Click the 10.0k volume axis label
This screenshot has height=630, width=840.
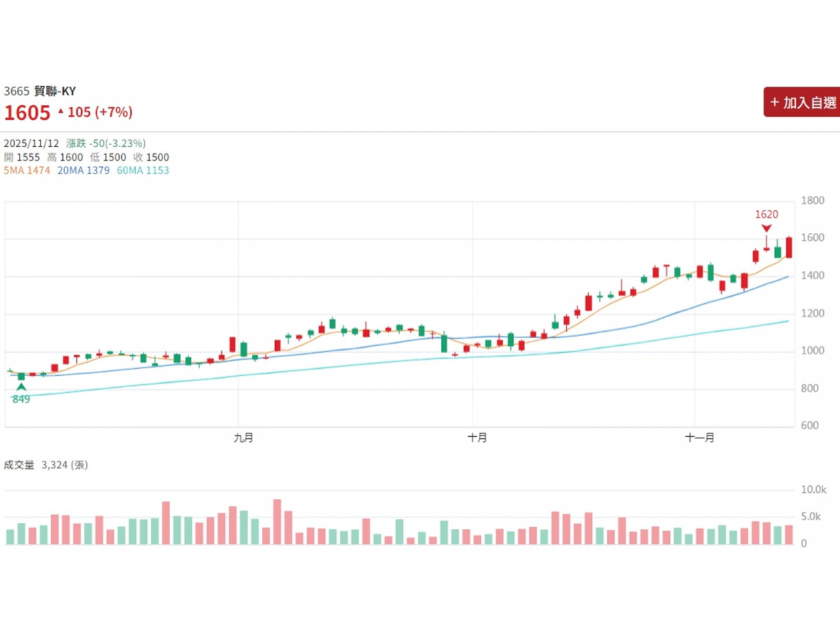pyautogui.click(x=813, y=490)
